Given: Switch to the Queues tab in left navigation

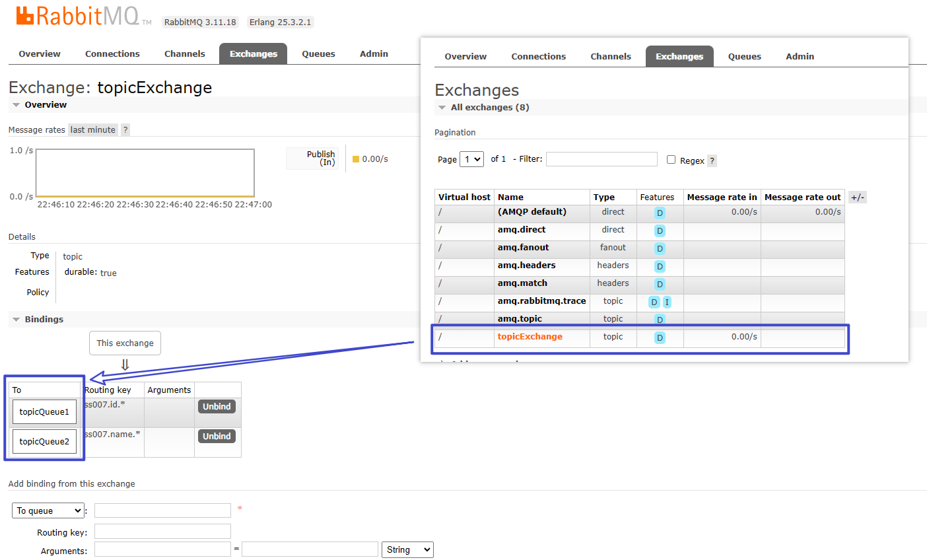Looking at the screenshot, I should [x=318, y=54].
